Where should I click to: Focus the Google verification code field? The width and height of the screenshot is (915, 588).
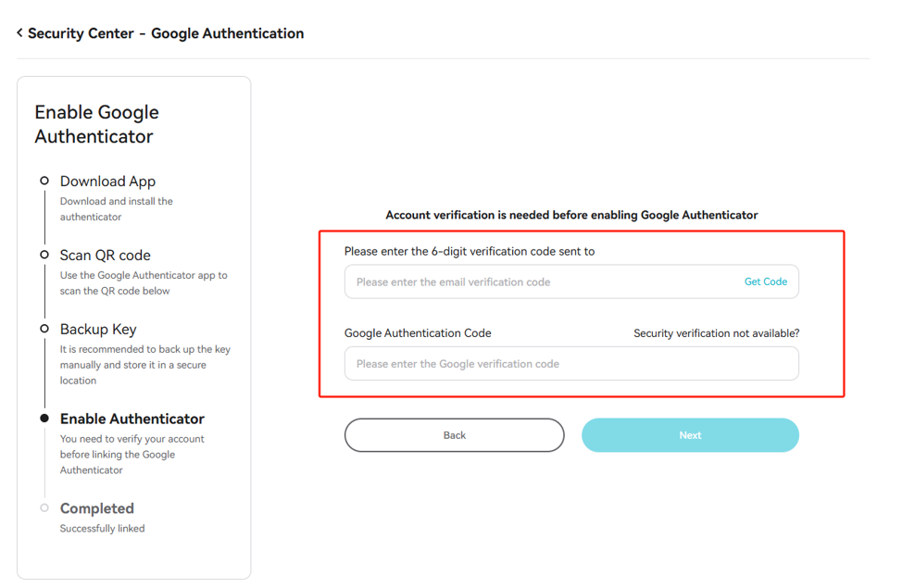[571, 363]
